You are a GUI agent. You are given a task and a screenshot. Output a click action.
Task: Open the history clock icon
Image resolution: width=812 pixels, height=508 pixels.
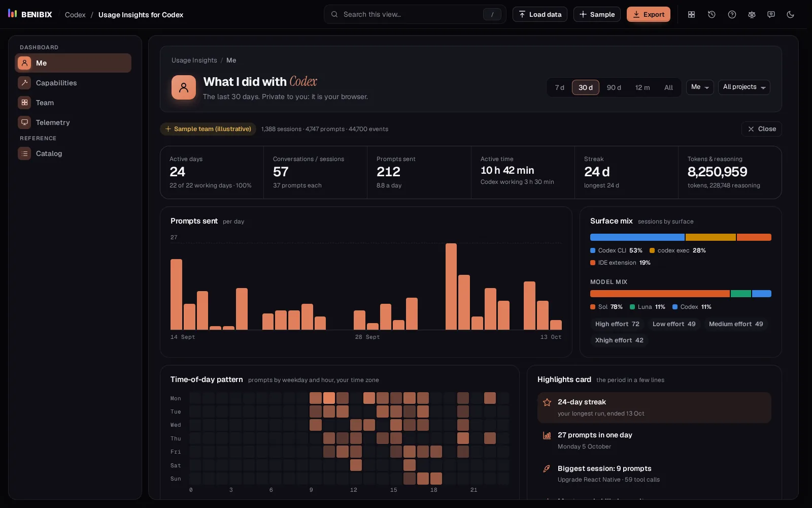click(712, 15)
